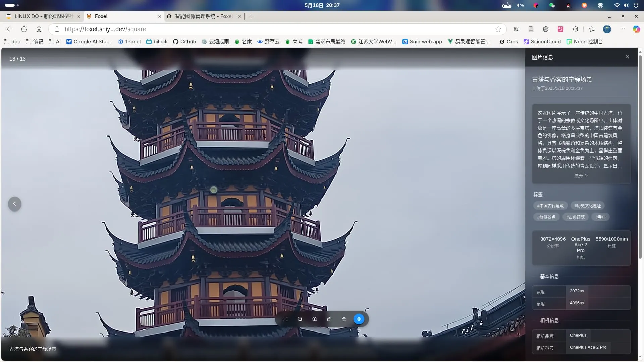Image resolution: width=644 pixels, height=362 pixels.
Task: Rotate image using the rotate-left icon
Action: click(329, 319)
